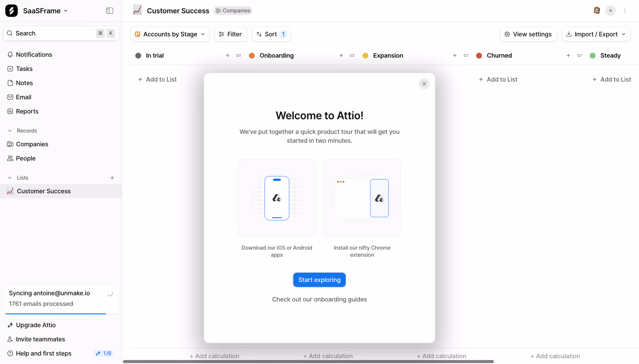This screenshot has height=364, width=639.
Task: Open Email in the sidebar
Action: click(x=61, y=97)
